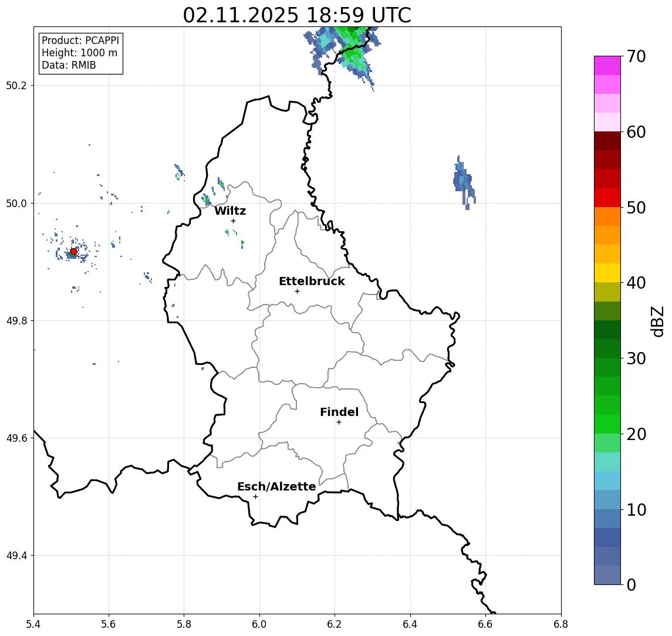Viewport: 672px width, 636px height.
Task: Click the 'Product: PCAPPI' text line
Action: [x=80, y=40]
